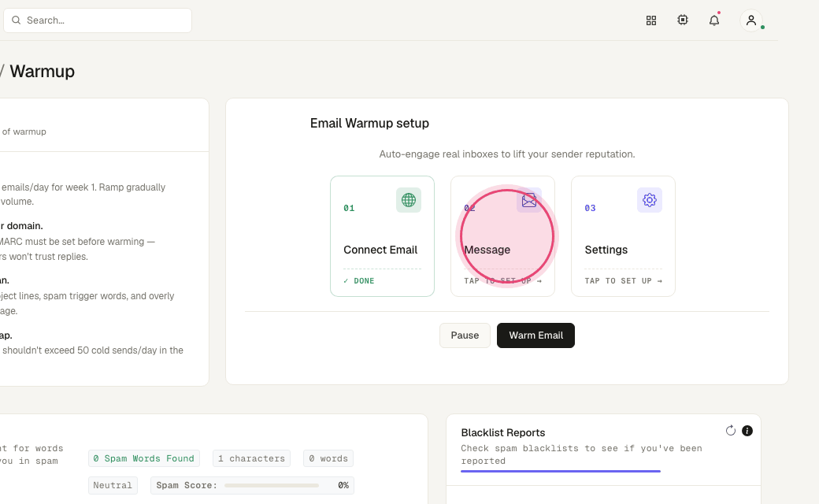Open the notifications bell
Image resolution: width=819 pixels, height=504 pixels.
[714, 20]
